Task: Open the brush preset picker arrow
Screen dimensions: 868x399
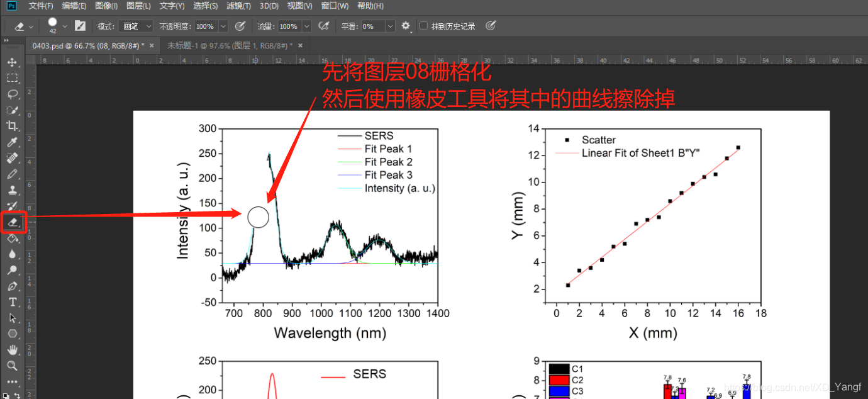Action: 65,26
